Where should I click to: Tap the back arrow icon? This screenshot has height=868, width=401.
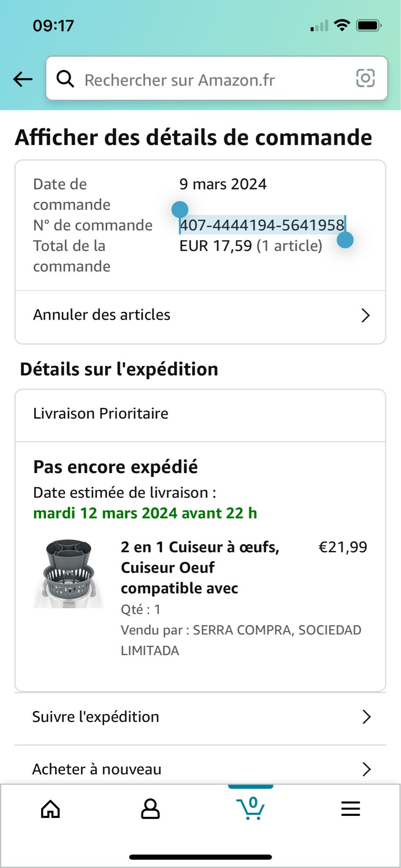tap(23, 79)
